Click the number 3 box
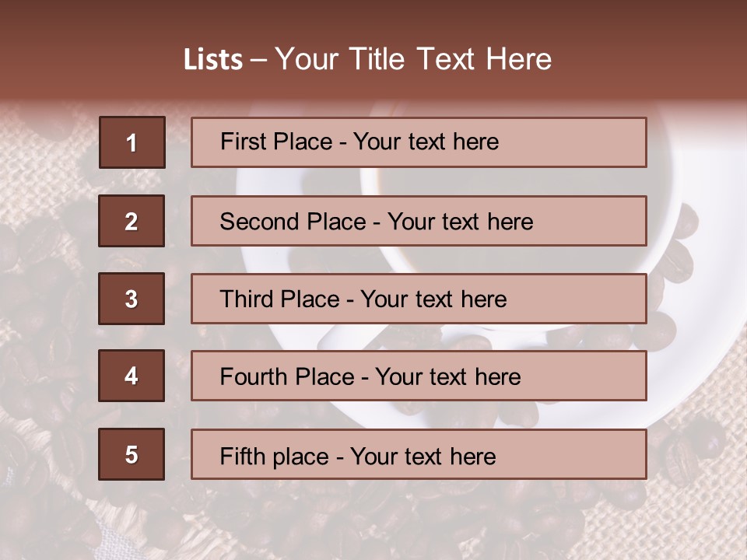 click(132, 299)
